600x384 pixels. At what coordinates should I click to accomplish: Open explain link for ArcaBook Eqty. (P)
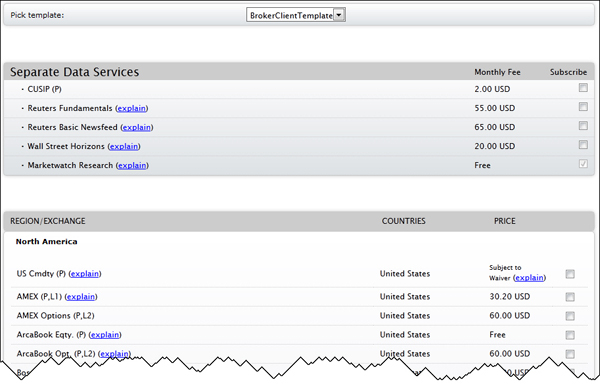tap(105, 335)
